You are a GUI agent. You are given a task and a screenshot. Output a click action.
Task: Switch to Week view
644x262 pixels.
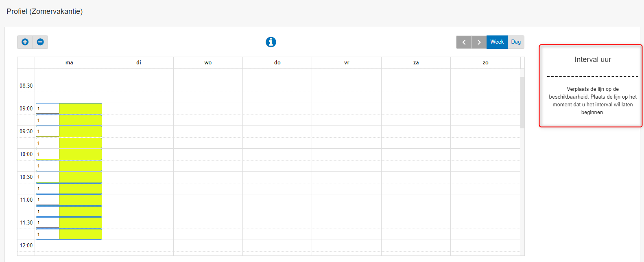tap(497, 42)
